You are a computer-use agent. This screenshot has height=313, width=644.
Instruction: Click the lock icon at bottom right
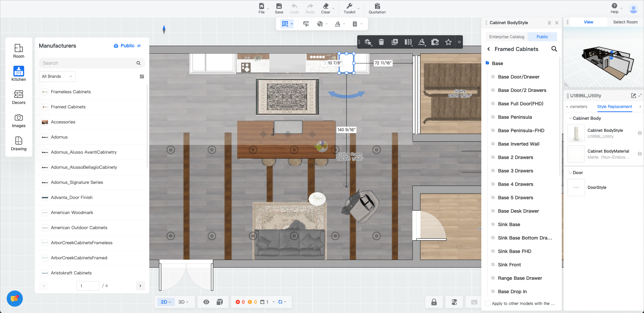click(434, 302)
